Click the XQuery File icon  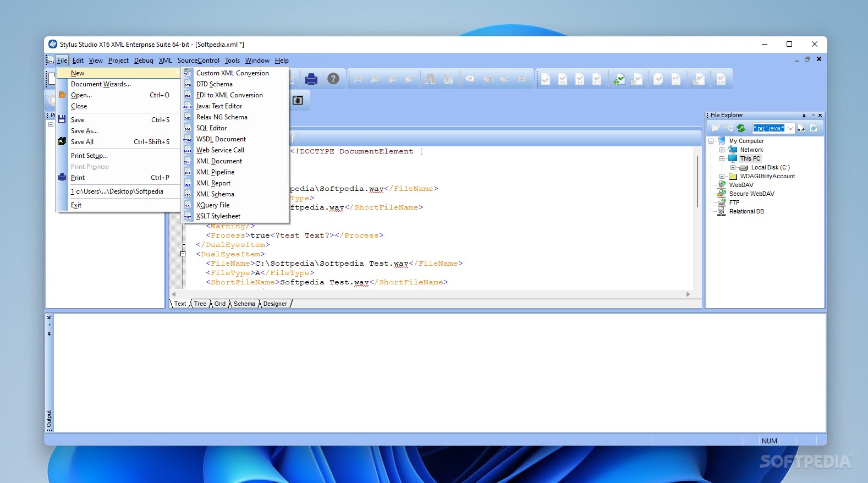(x=188, y=205)
